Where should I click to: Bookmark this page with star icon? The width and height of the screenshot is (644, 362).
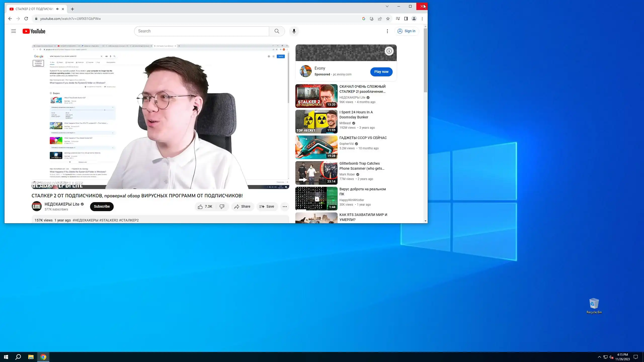(x=388, y=19)
